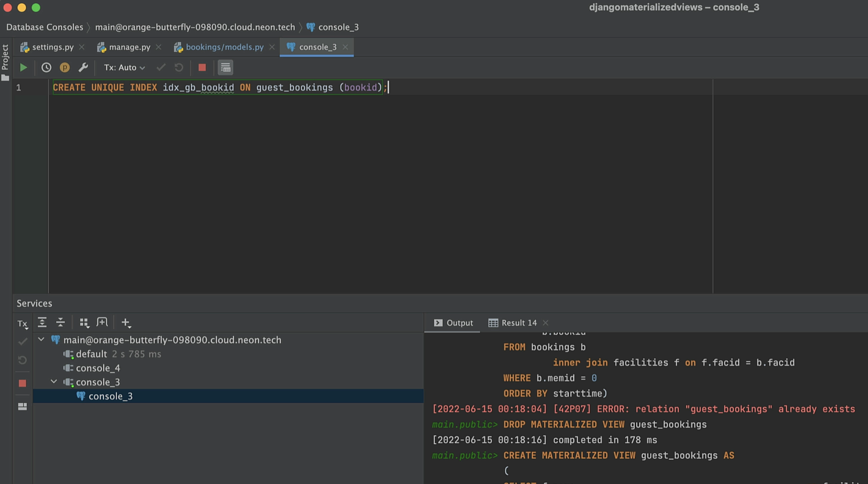Click 'CREATE MATERIALIZED VIEW guest_bookings AS' output line
This screenshot has width=868, height=484.
tap(619, 456)
